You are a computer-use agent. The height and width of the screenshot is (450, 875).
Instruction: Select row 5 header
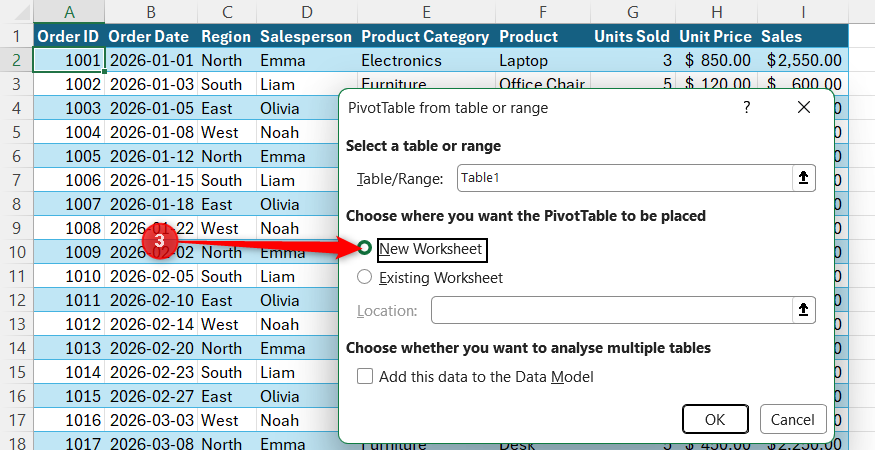coord(16,132)
